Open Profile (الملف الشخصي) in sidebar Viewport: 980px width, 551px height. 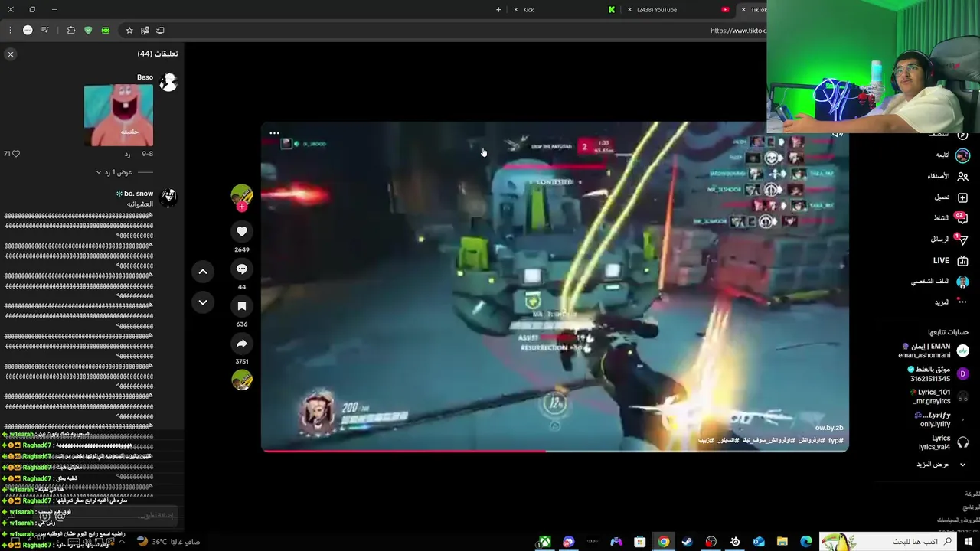pyautogui.click(x=939, y=282)
